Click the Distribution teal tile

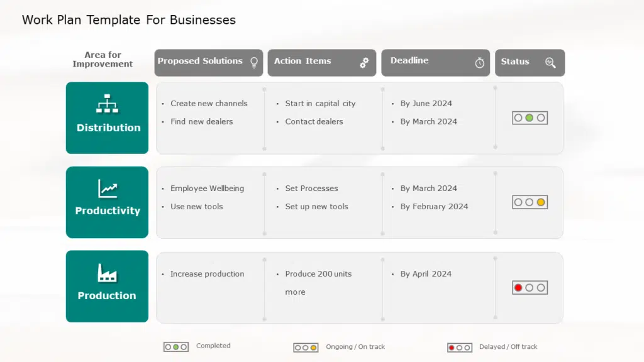107,127
